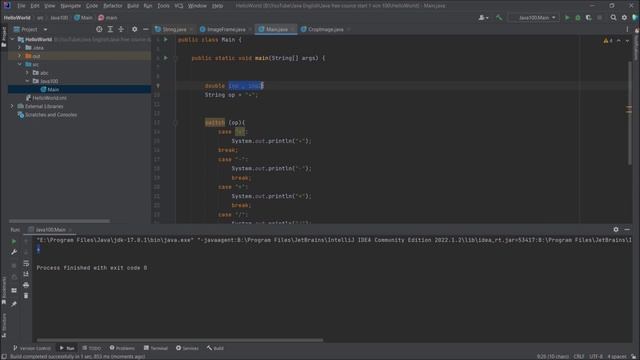Open IDE settings gear in toolbar
Image resolution: width=640 pixels, height=360 pixels.
[x=624, y=18]
